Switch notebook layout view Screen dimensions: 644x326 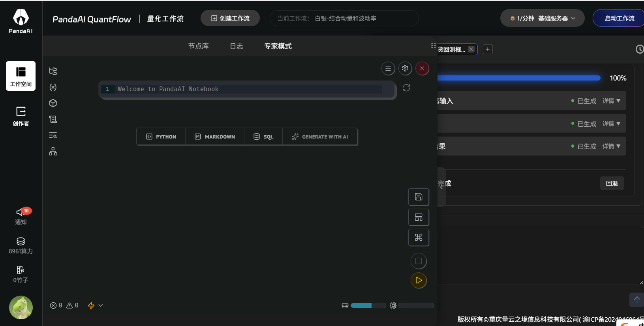419,217
